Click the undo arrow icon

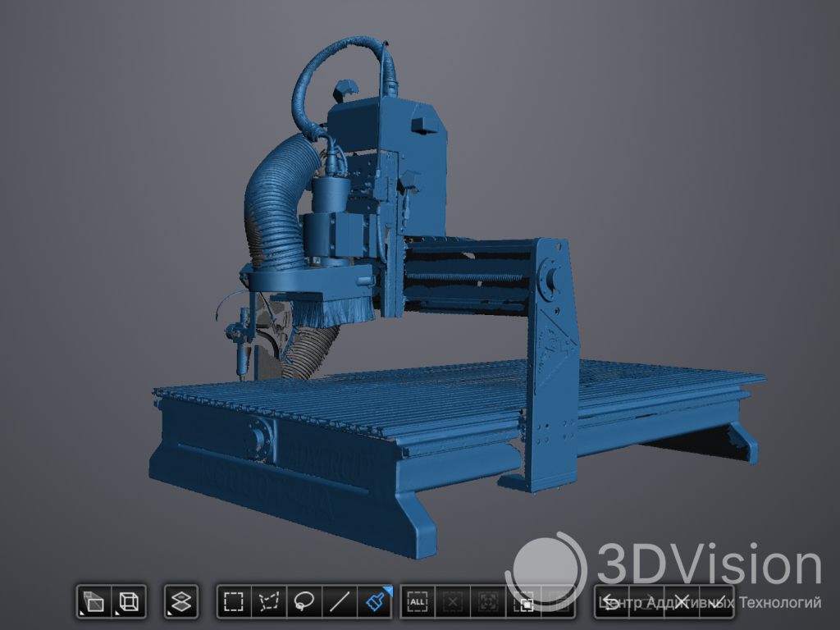tap(611, 602)
